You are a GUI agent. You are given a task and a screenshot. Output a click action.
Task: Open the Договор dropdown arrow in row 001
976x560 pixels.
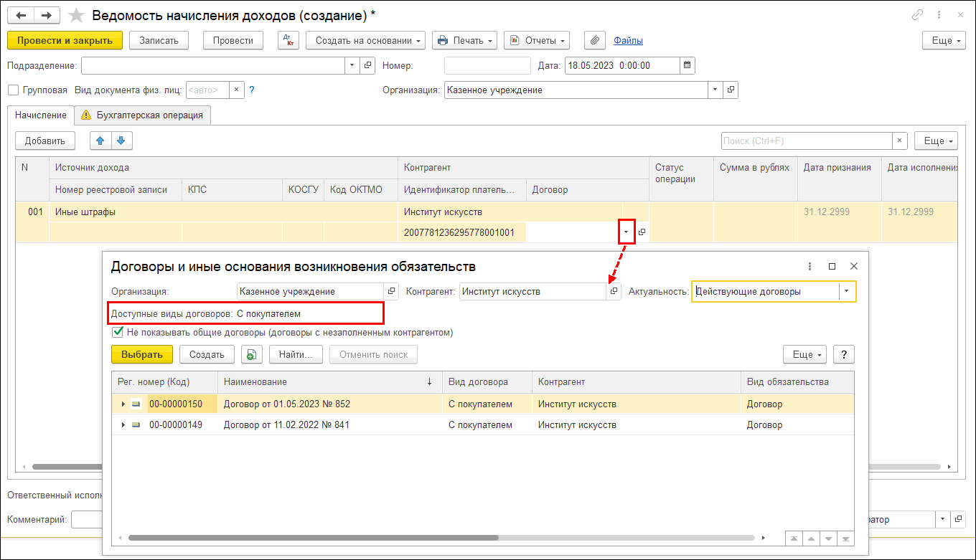[x=627, y=232]
